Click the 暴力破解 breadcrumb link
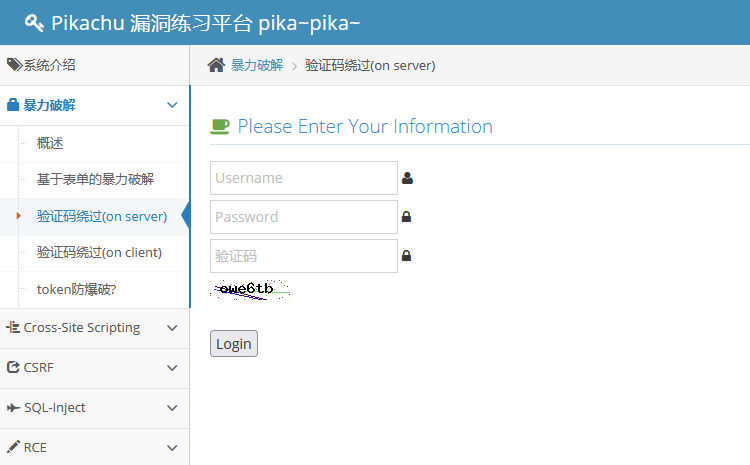The image size is (750, 465). point(257,65)
